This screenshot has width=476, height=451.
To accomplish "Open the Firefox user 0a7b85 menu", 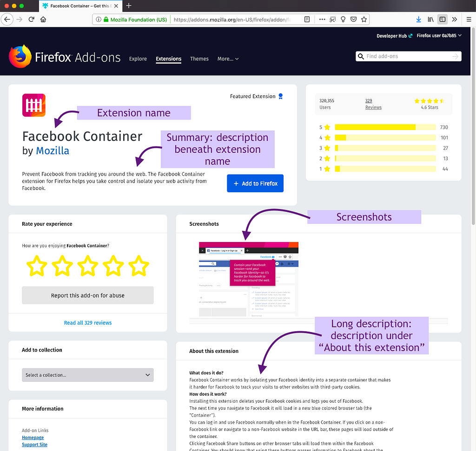I will tap(439, 35).
